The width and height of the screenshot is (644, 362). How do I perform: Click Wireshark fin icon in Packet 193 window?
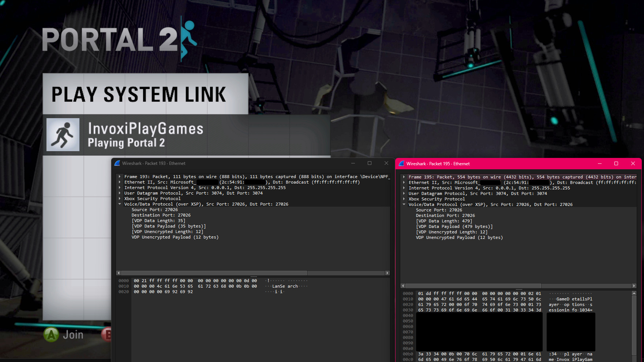[x=117, y=163]
